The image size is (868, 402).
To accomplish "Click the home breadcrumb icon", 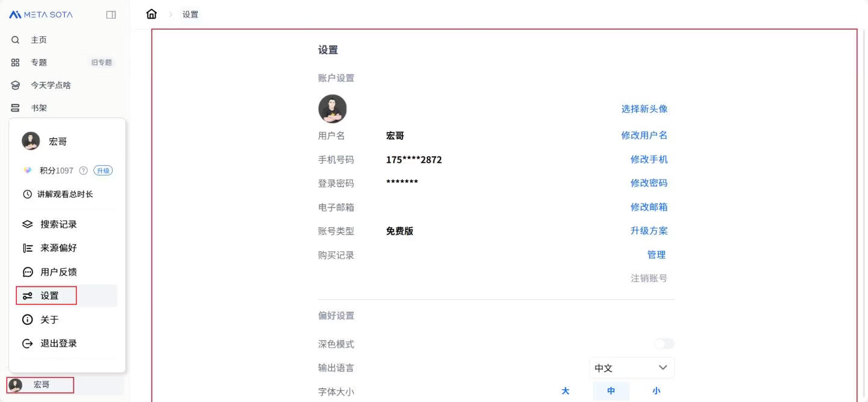I will click(x=152, y=14).
